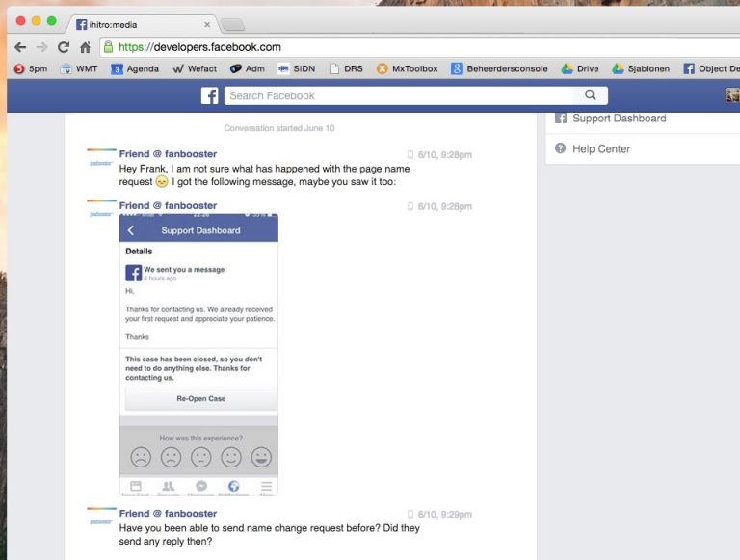Image resolution: width=740 pixels, height=560 pixels.
Task: Click the Agenda bookmark
Action: tap(135, 68)
